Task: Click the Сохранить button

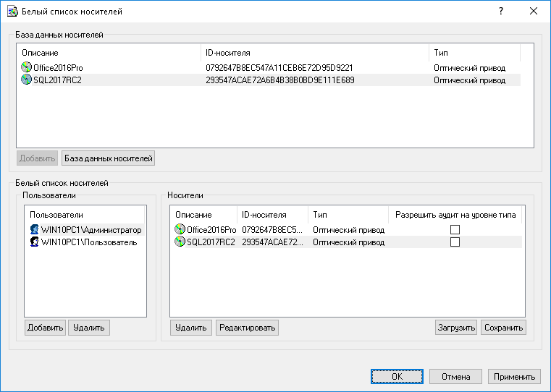Action: click(503, 328)
